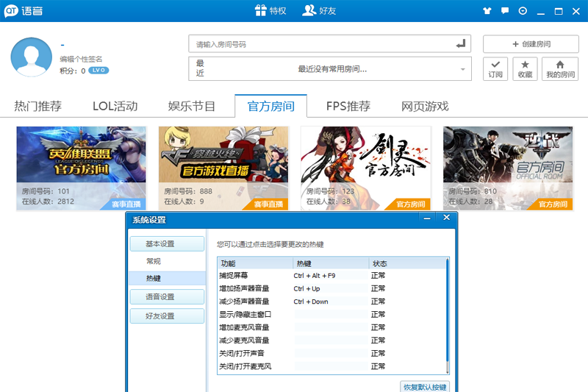Click the 热键 column header

[x=331, y=263]
